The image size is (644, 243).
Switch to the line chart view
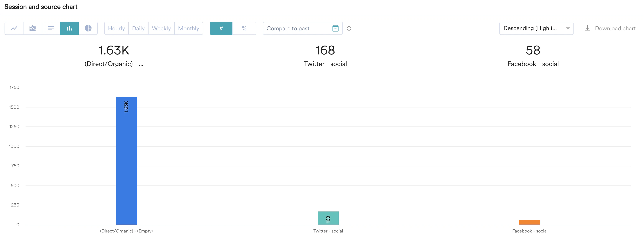tap(14, 28)
